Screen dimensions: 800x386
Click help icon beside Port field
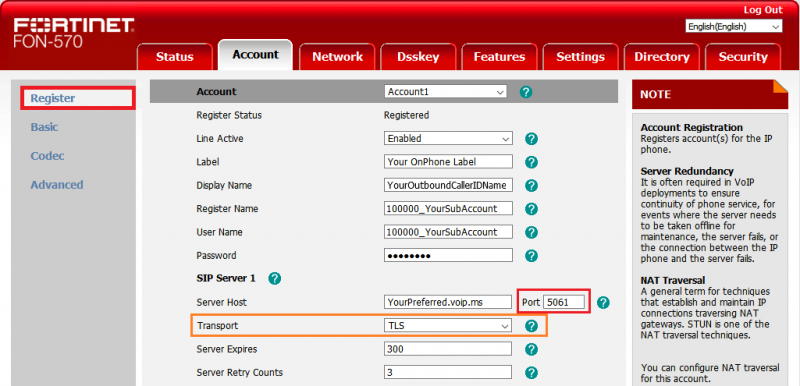tap(603, 302)
